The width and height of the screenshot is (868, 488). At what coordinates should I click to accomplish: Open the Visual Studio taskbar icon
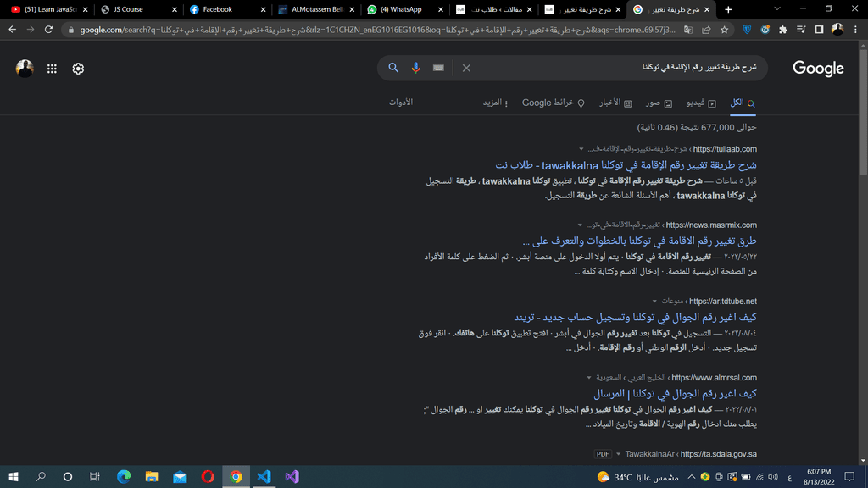pos(292,476)
